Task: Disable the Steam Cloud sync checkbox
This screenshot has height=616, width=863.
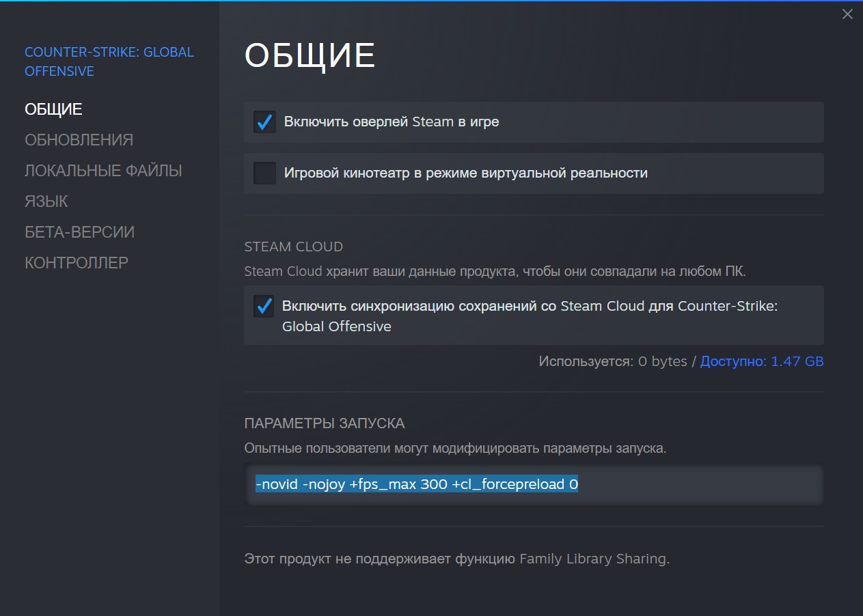Action: coord(263,307)
